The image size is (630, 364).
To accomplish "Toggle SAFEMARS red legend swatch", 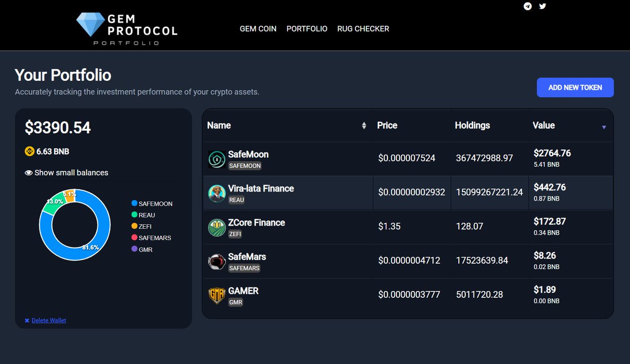I will pos(134,238).
